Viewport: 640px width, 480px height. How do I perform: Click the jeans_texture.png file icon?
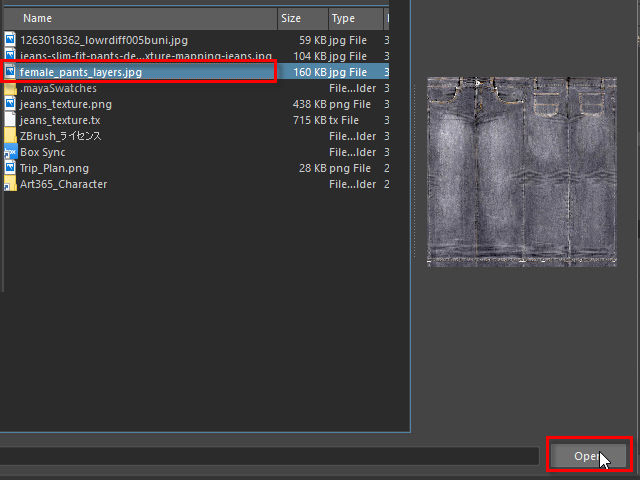pyautogui.click(x=10, y=104)
